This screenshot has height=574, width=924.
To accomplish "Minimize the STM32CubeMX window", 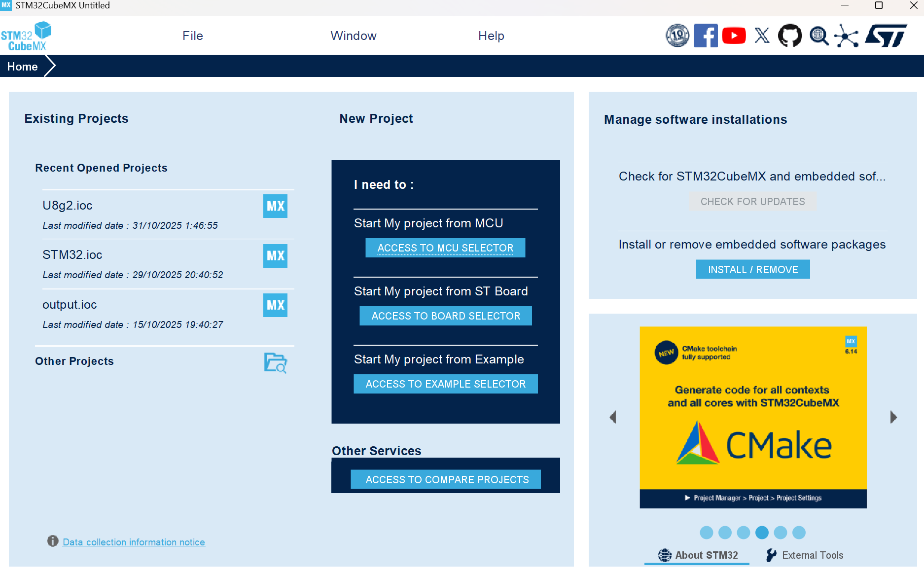I will pyautogui.click(x=845, y=5).
